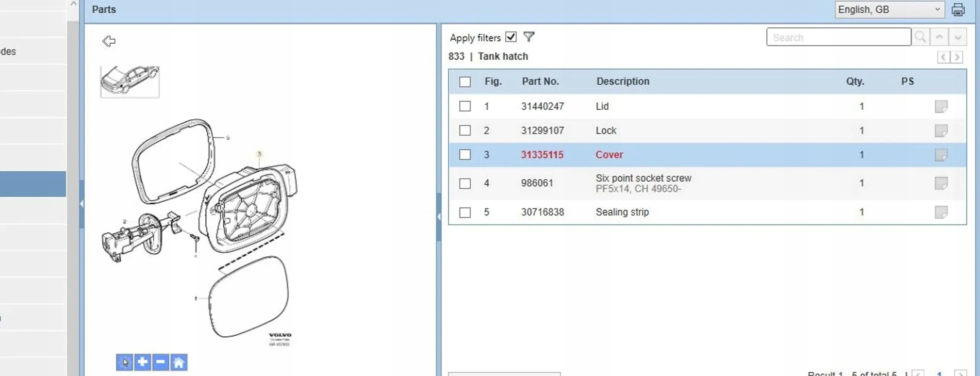
Task: Open note icon for Lid row
Action: tap(941, 106)
